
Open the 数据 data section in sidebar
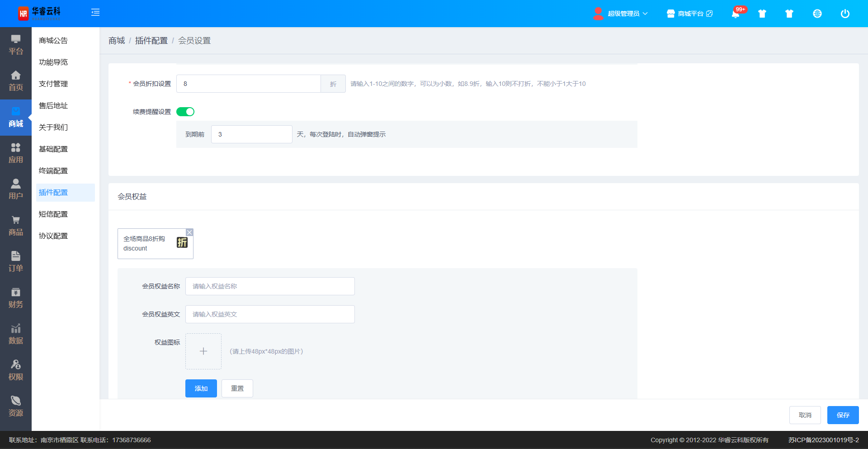tap(16, 334)
